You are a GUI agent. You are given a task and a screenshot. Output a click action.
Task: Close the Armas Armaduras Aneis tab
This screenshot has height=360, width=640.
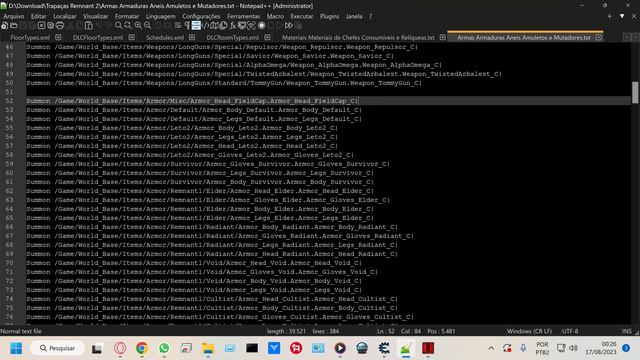point(598,37)
